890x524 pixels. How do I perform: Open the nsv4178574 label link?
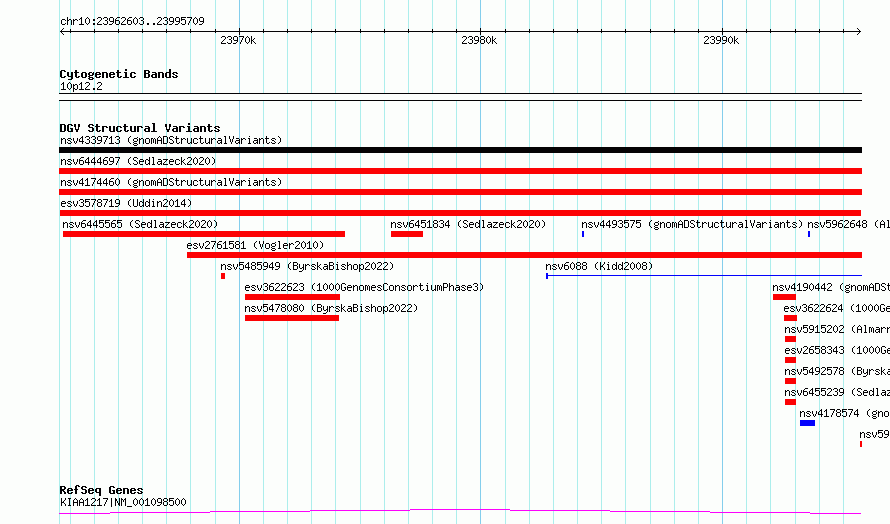(x=845, y=413)
